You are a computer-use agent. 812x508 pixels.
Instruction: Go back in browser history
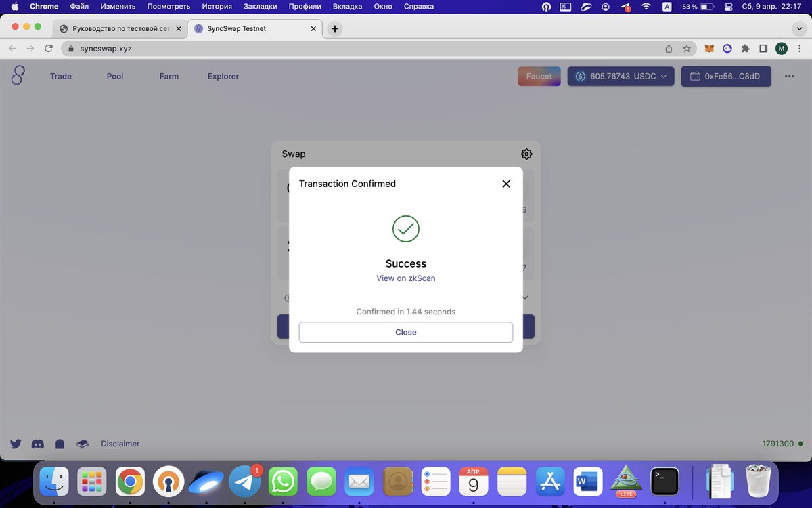[12, 49]
